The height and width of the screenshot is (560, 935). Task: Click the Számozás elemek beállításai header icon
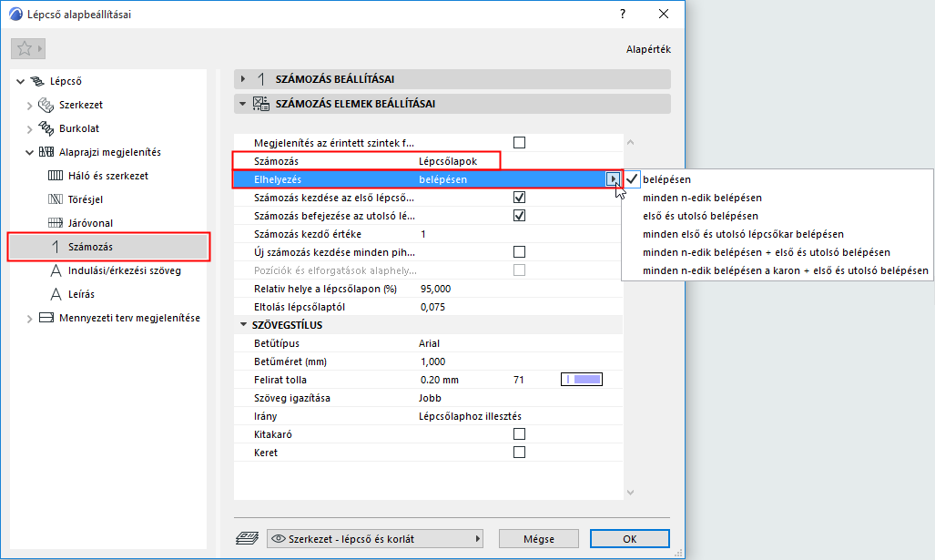(x=261, y=104)
